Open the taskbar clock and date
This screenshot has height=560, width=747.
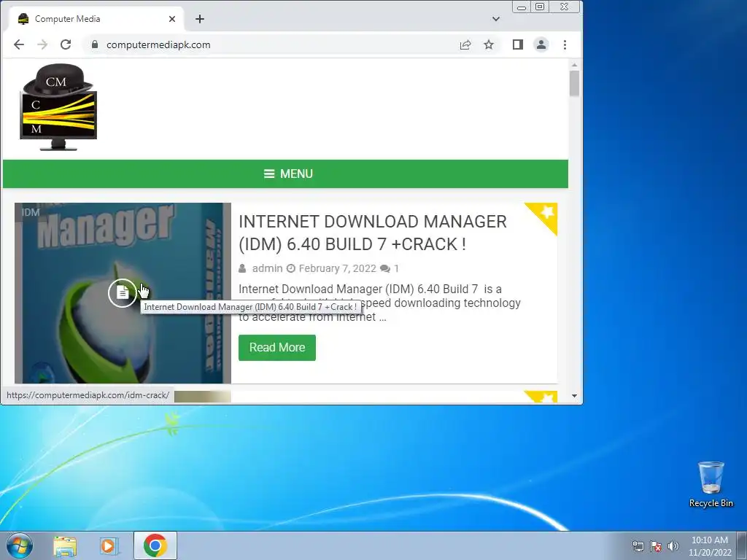pos(710,546)
